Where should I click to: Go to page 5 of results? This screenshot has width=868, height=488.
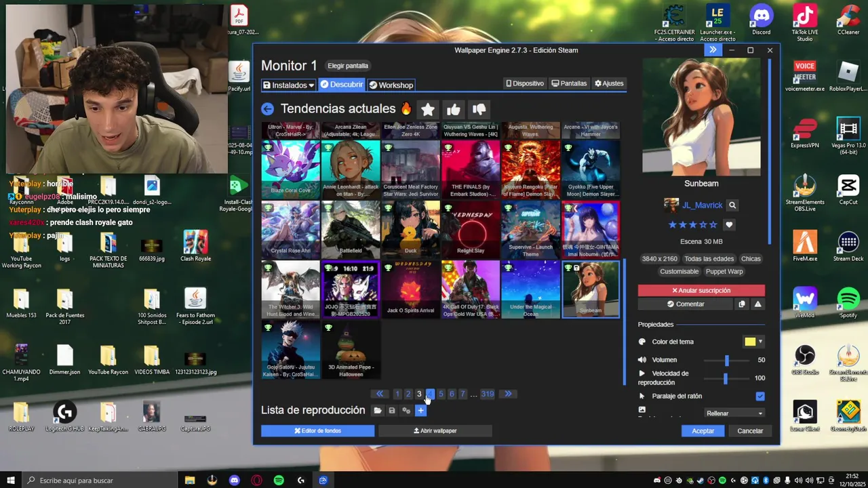click(x=441, y=394)
